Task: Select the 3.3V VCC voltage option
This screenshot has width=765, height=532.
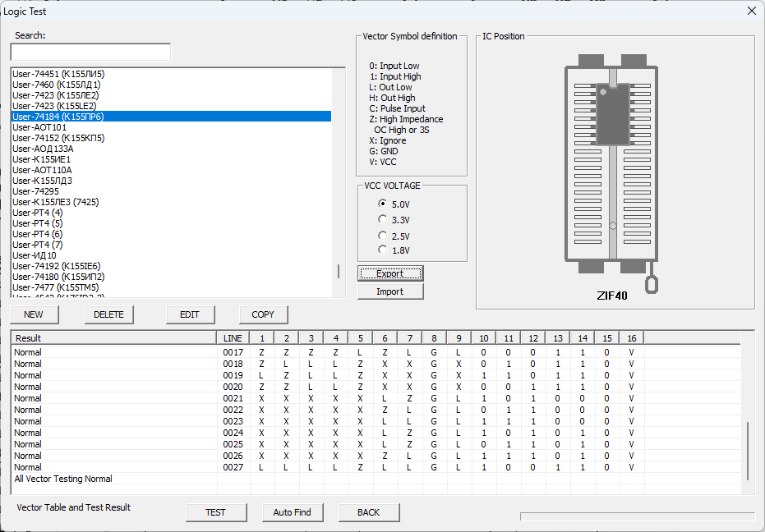Action: click(x=382, y=219)
